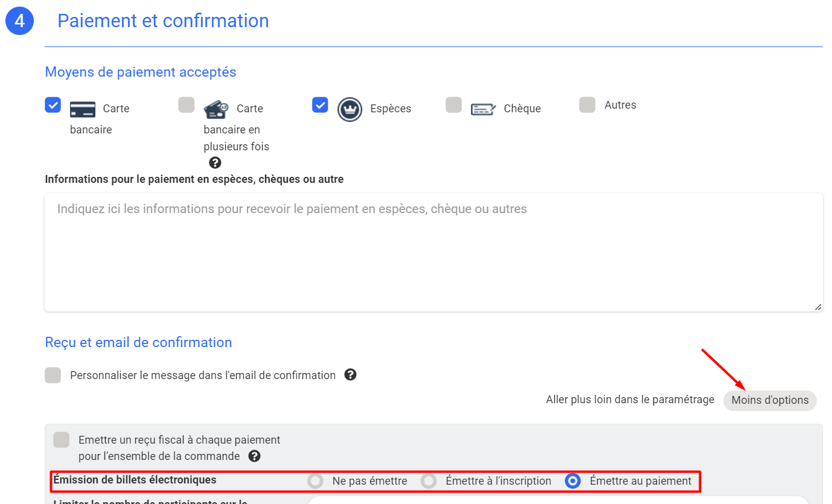The width and height of the screenshot is (832, 504).
Task: Click the installment card payment icon
Action: [216, 109]
